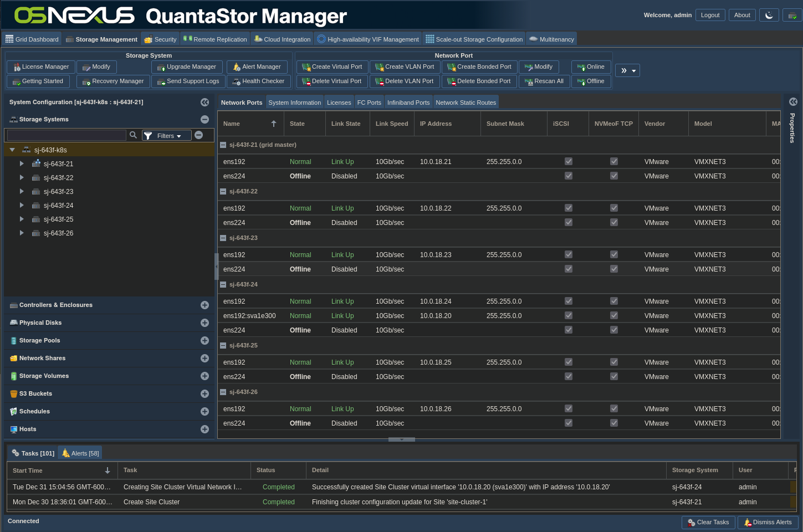
Task: Switch to the System Information tab
Action: 294,103
